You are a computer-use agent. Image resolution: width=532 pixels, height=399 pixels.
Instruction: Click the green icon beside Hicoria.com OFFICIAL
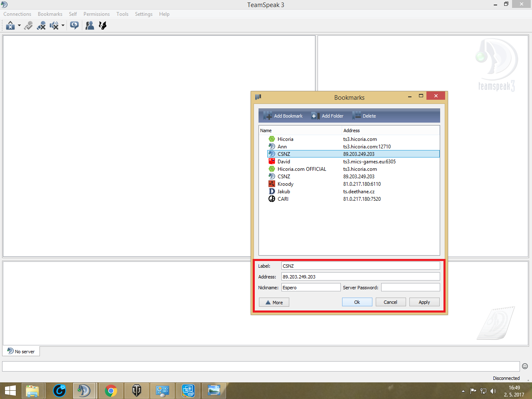pos(272,169)
